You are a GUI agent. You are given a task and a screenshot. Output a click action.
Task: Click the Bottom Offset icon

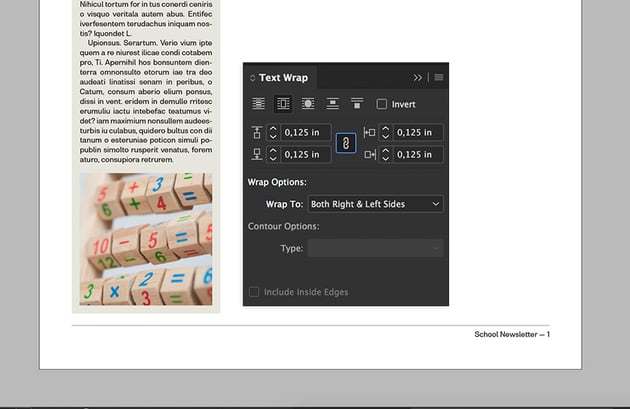257,155
